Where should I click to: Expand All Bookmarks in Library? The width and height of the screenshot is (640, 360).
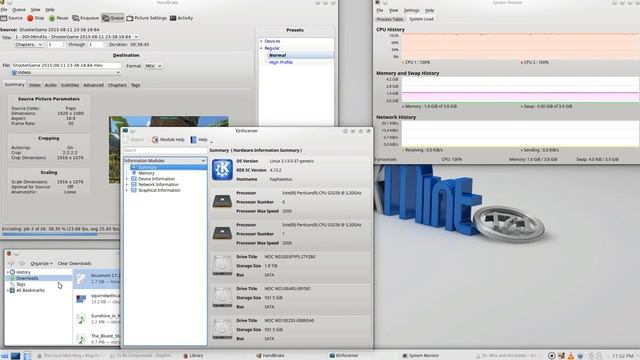coord(8,290)
